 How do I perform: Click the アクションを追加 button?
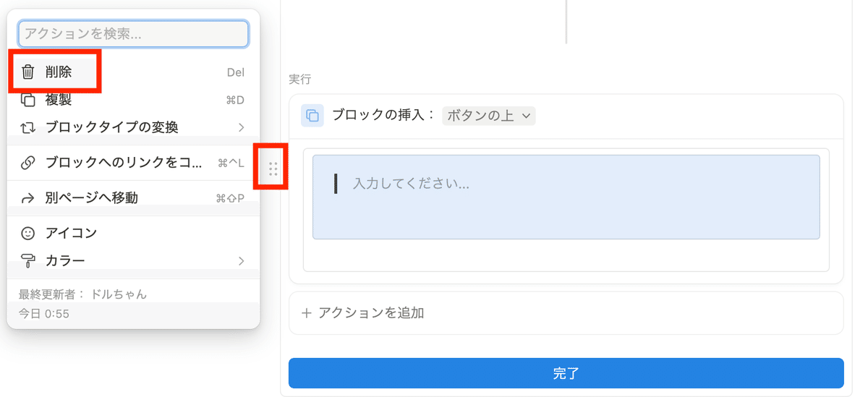pos(566,313)
